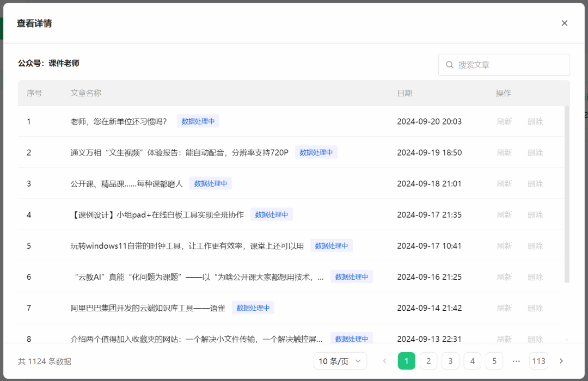The image size is (588, 381).
Task: Click the 删除 link for article 3
Action: 535,183
